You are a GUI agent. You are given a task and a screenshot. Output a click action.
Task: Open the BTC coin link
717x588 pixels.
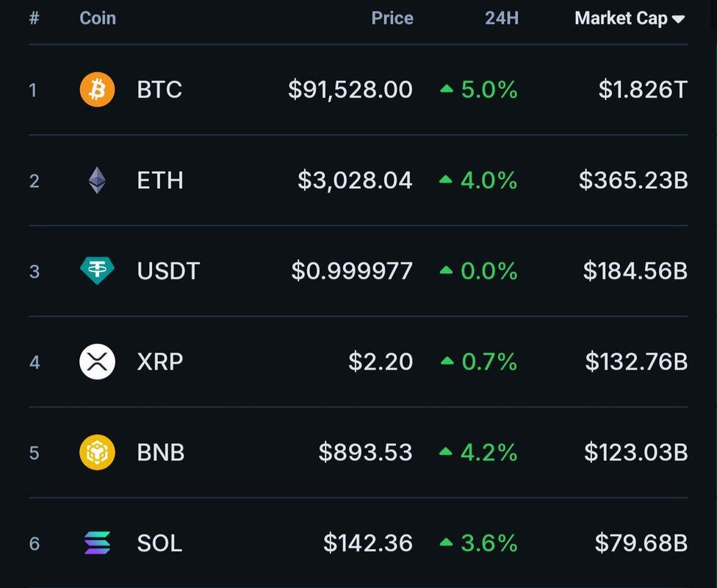click(x=159, y=90)
